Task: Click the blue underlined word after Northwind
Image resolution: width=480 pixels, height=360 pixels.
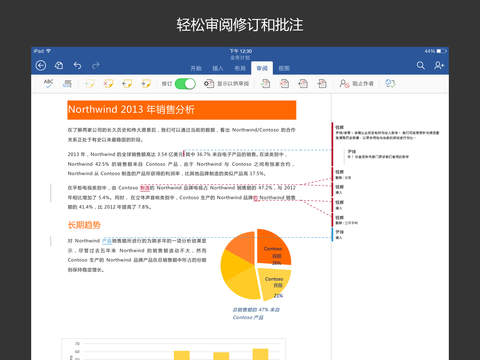Action: coord(107,241)
